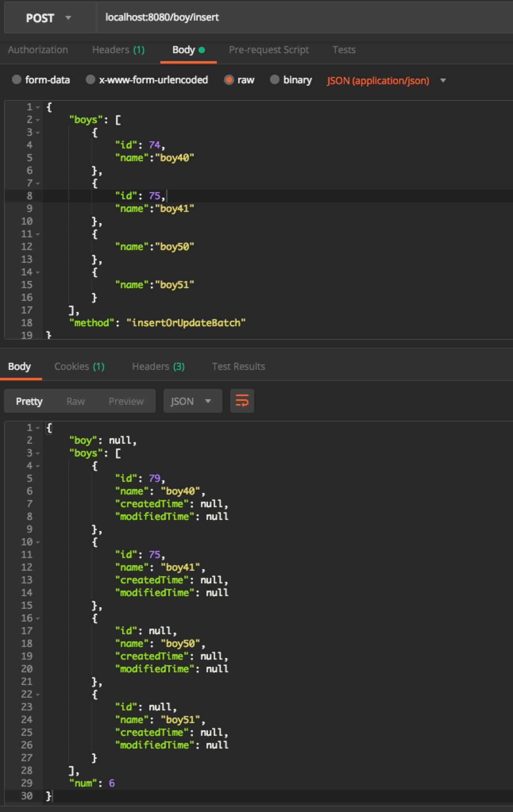Switch response view to Raw
The height and width of the screenshot is (812, 513).
click(75, 401)
